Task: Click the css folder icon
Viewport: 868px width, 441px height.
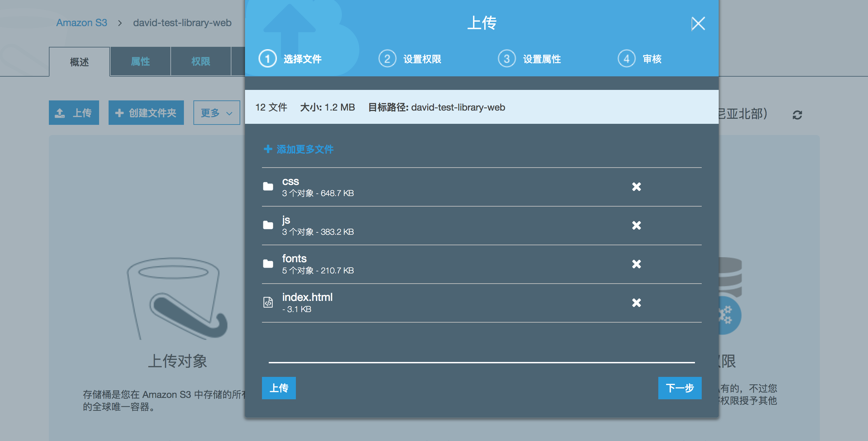Action: (268, 187)
